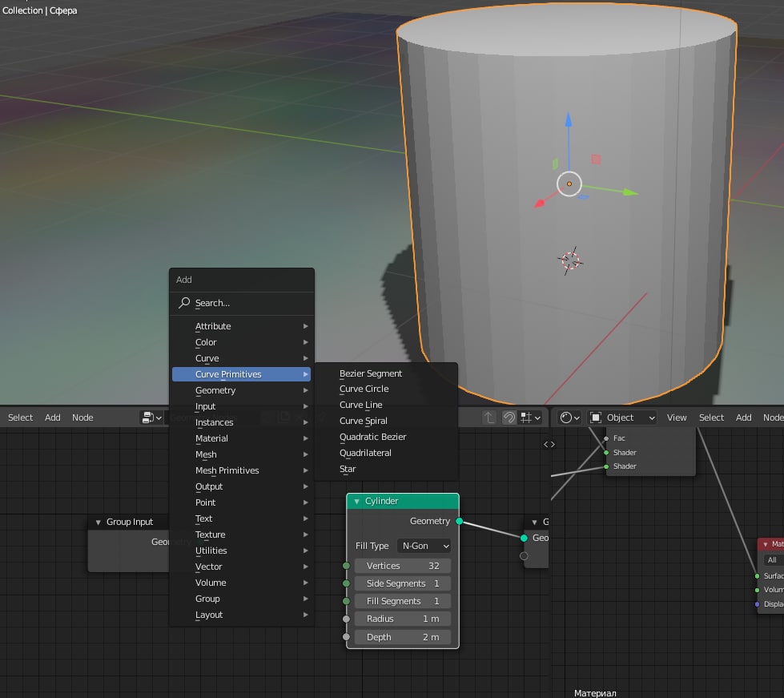Click the red X axis gizmo arrow

[540, 203]
